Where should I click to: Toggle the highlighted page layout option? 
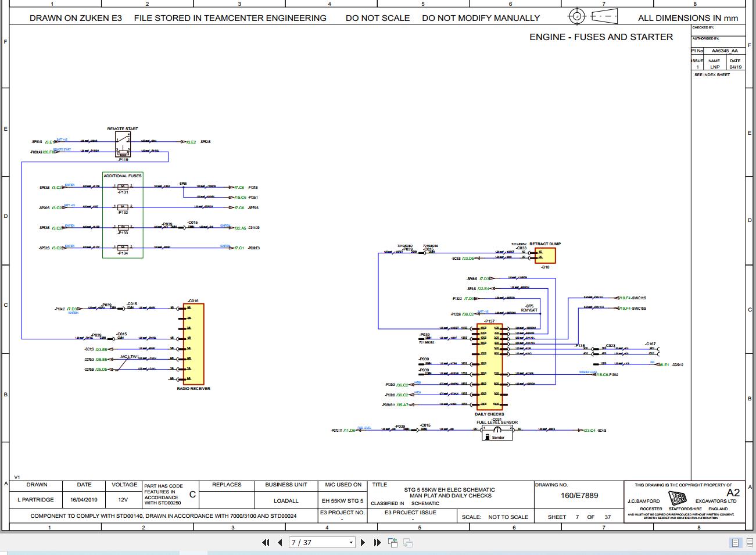click(735, 542)
